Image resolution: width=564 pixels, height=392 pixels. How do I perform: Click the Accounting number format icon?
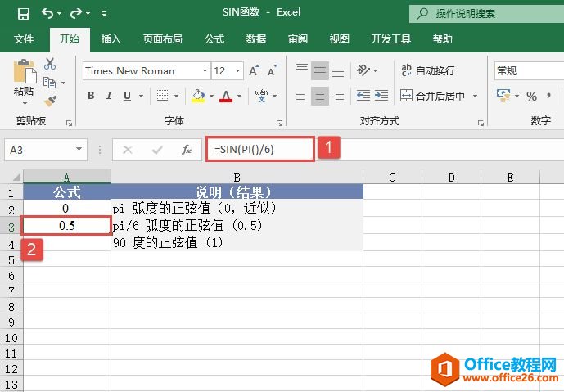click(503, 96)
